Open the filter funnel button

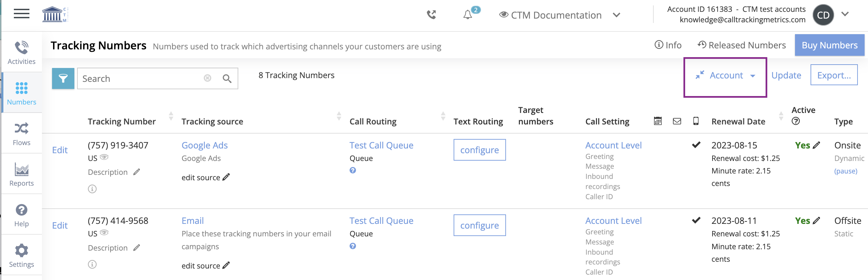[x=63, y=78]
